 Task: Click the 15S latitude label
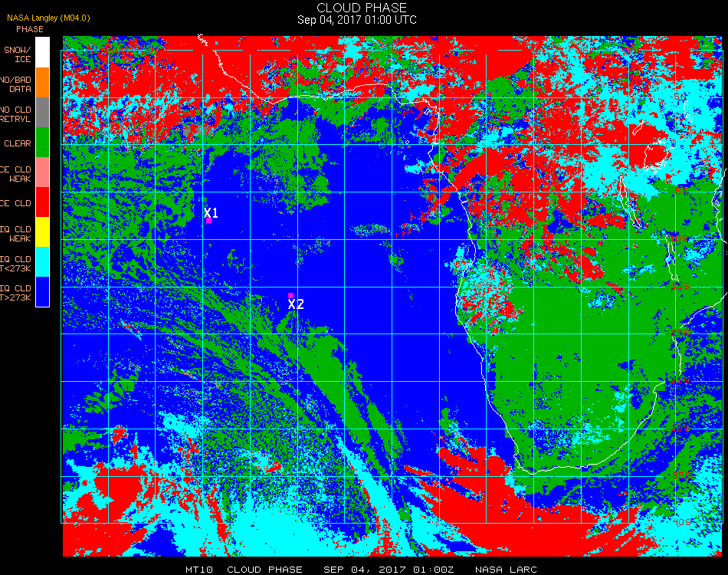tap(680, 286)
